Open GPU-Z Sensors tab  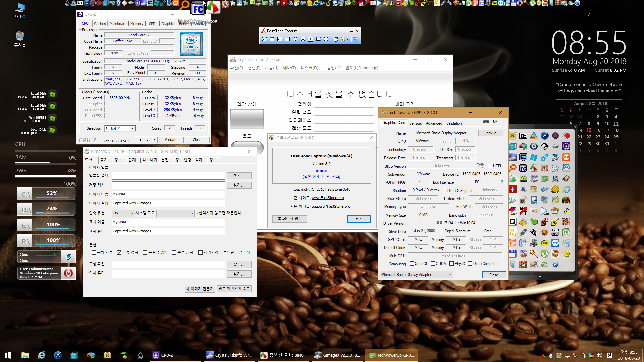click(x=415, y=123)
